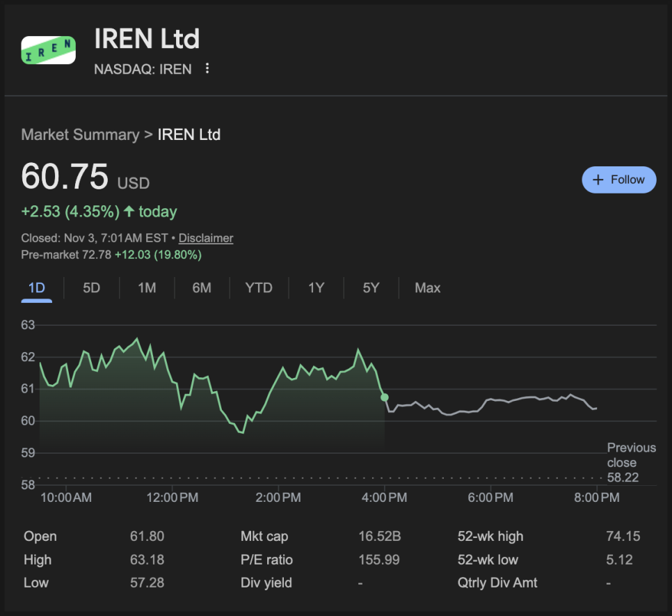Click the Market Summary breadcrumb
Screen dimensions: 672x616
click(80, 135)
